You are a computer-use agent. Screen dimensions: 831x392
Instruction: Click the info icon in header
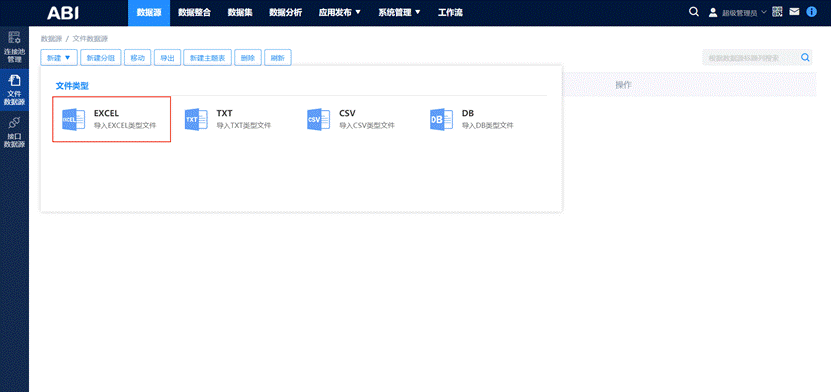811,12
